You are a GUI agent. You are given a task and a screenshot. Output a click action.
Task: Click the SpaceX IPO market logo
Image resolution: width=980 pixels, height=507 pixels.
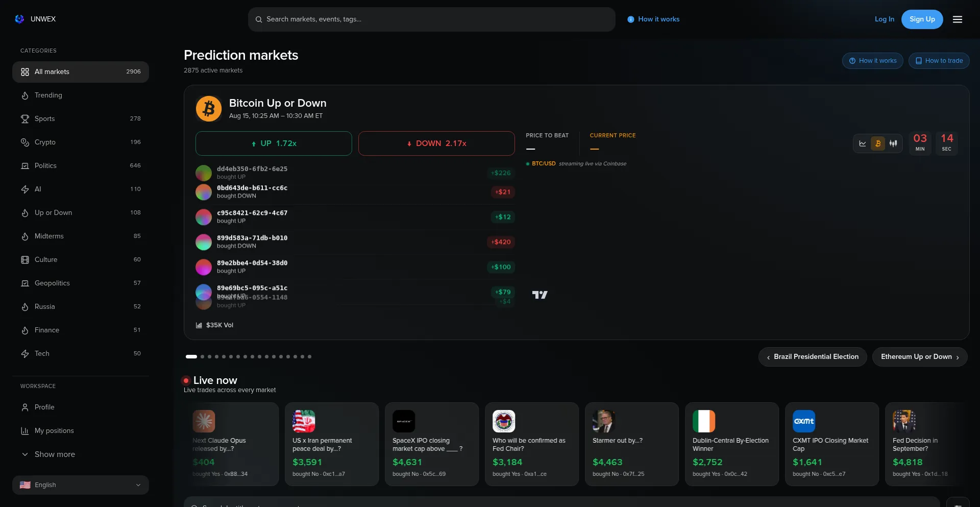click(404, 421)
